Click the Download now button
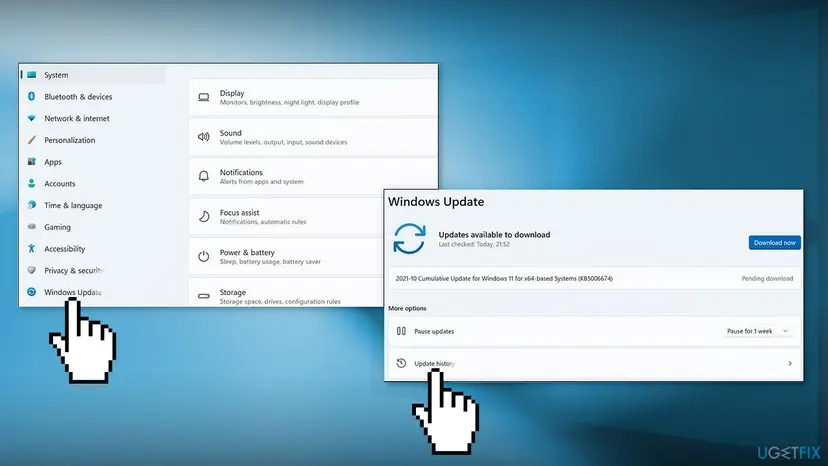Viewport: 828px width, 466px height. tap(774, 243)
